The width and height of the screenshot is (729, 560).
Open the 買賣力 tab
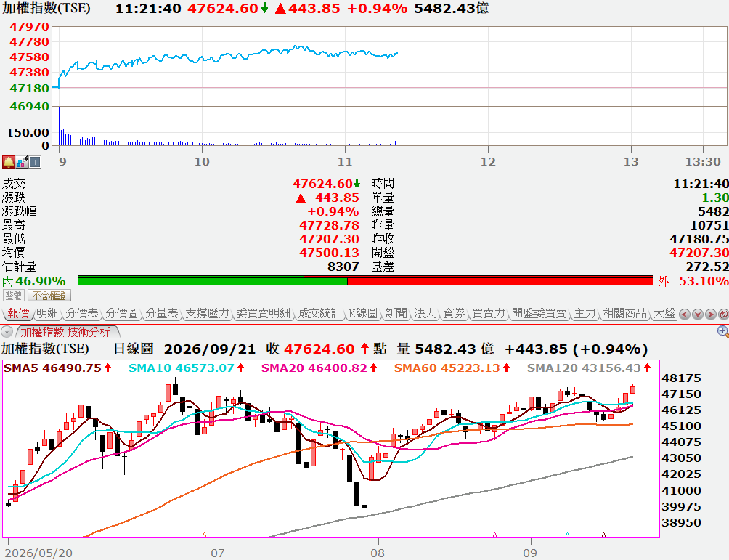tap(488, 314)
